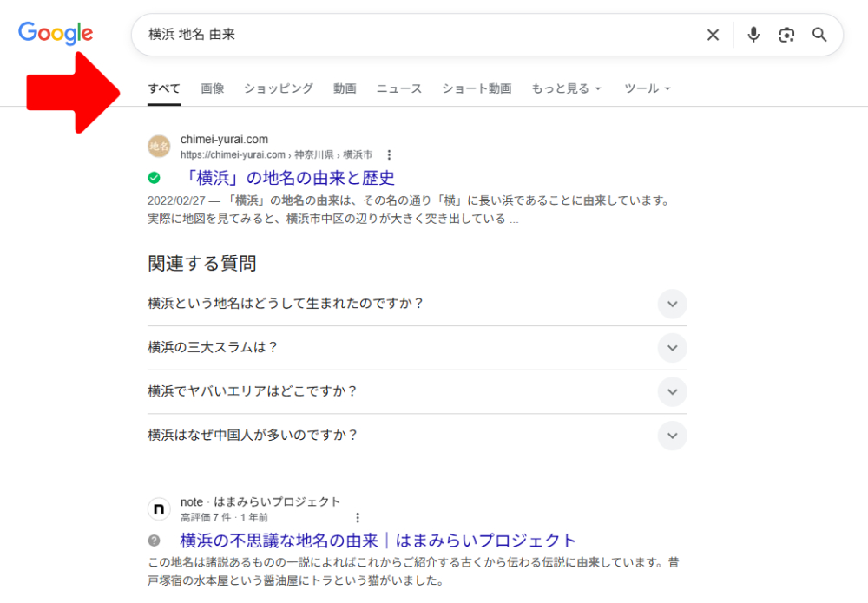
Task: Open the もっと見る dropdown
Action: (566, 88)
